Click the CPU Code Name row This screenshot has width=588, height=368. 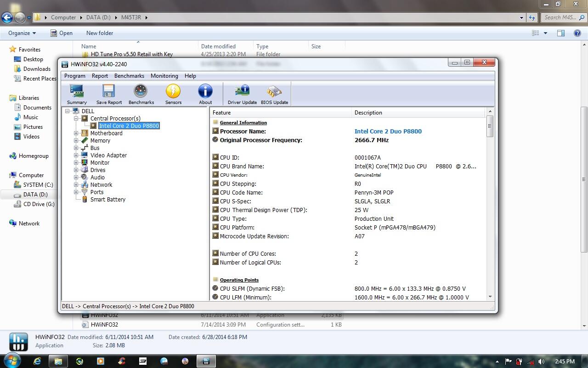(x=348, y=192)
